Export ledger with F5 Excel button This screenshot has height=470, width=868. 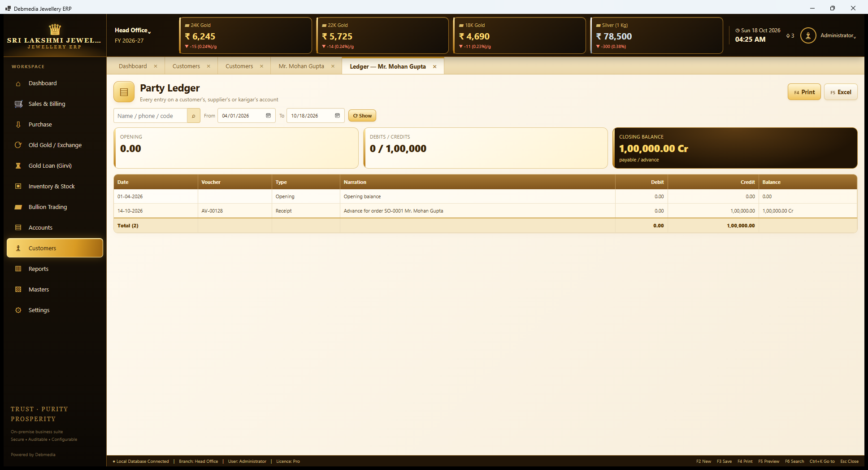coord(841,92)
